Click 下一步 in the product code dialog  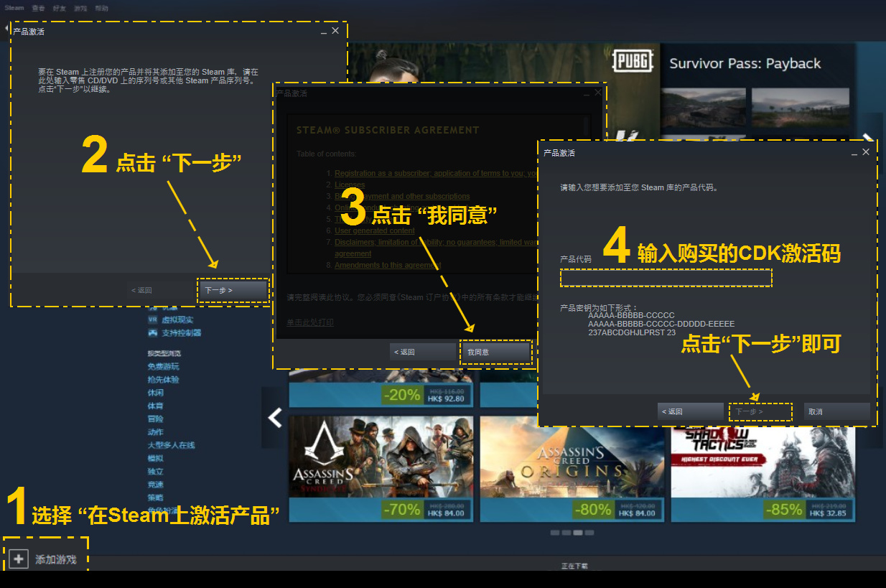point(760,411)
